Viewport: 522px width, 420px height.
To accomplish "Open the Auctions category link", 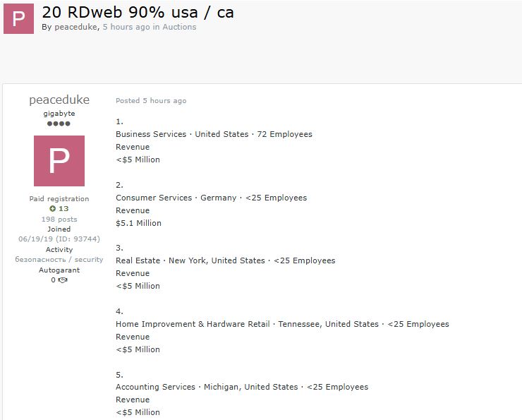I will coord(179,27).
